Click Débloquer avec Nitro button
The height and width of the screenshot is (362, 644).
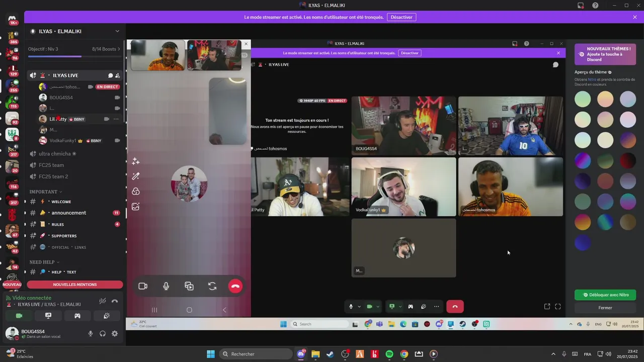pos(605,295)
